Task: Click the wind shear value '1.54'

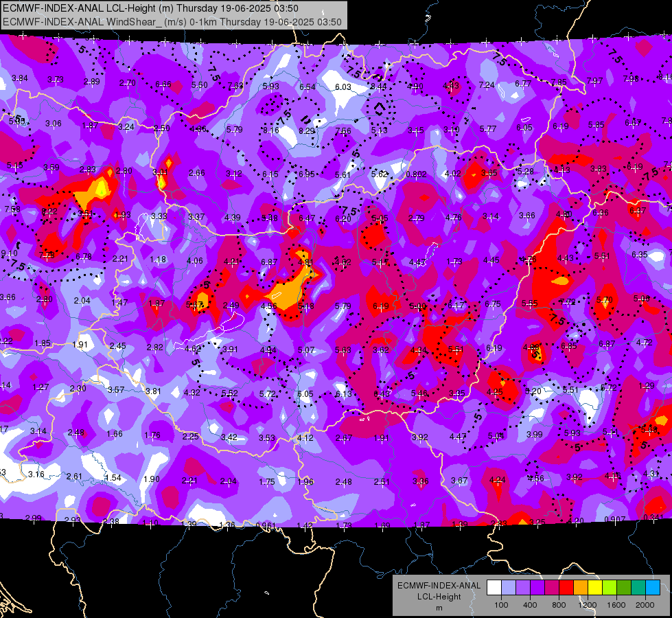Action: pos(113,478)
